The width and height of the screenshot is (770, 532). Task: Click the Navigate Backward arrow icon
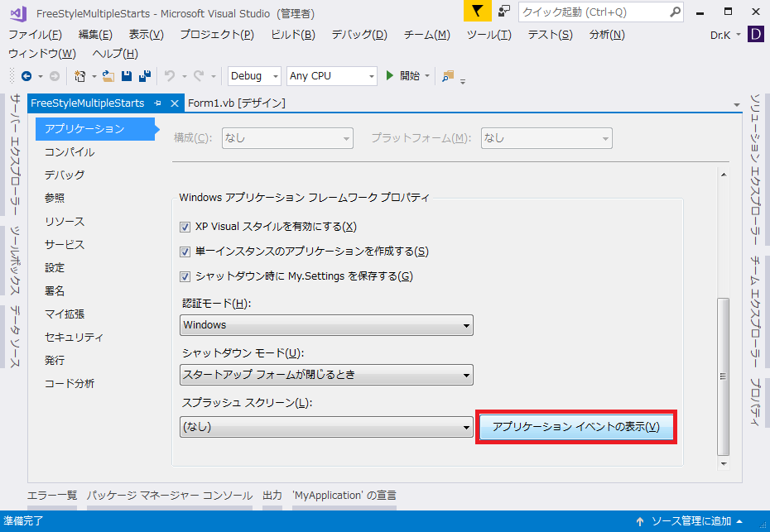point(26,76)
